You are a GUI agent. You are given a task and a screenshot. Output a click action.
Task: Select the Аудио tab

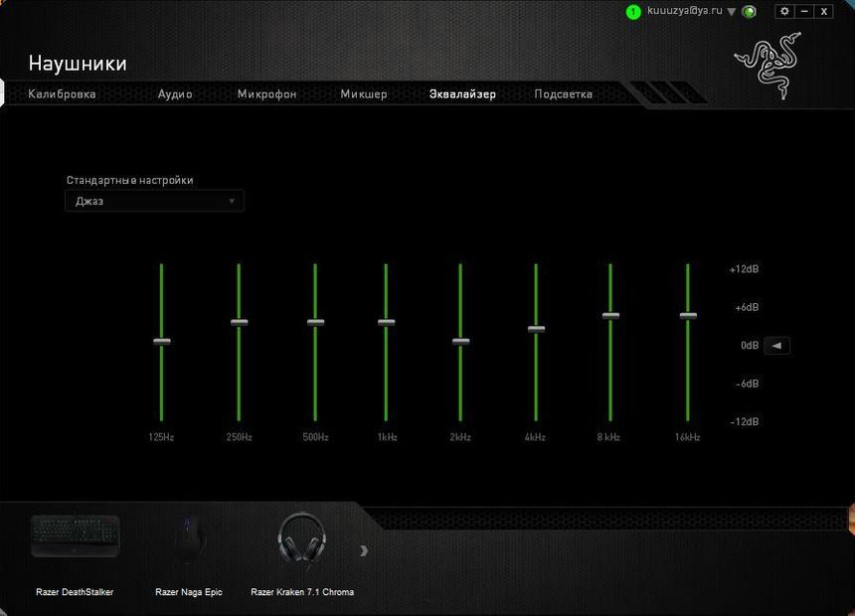point(174,93)
